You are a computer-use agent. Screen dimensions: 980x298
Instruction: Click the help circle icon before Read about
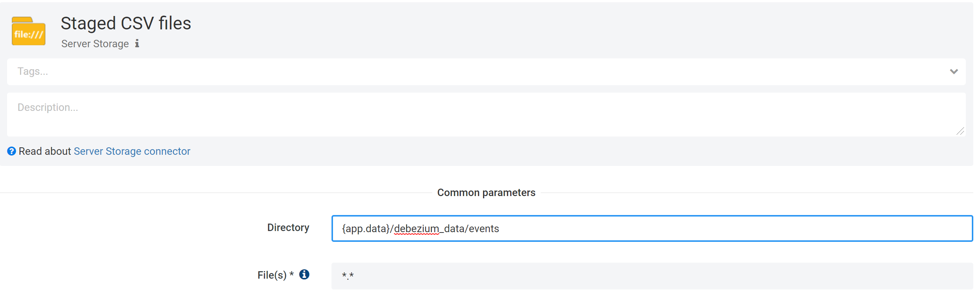point(12,151)
